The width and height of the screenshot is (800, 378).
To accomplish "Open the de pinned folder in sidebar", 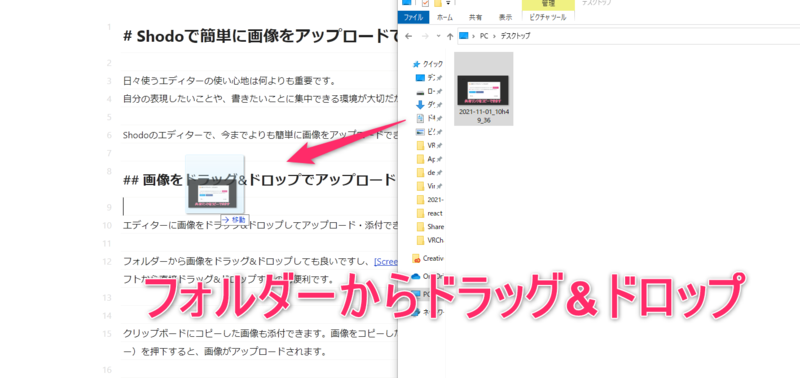I will (x=429, y=172).
